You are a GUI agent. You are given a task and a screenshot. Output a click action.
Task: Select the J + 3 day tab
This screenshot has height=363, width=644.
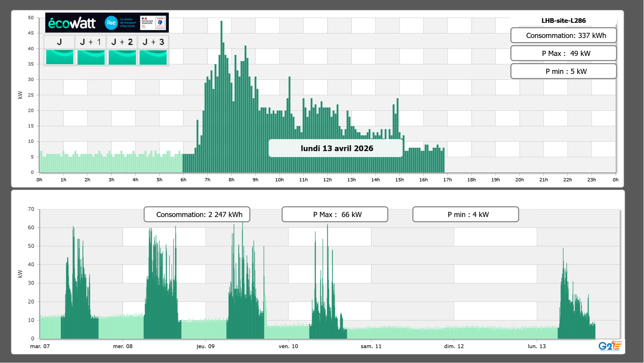(153, 42)
